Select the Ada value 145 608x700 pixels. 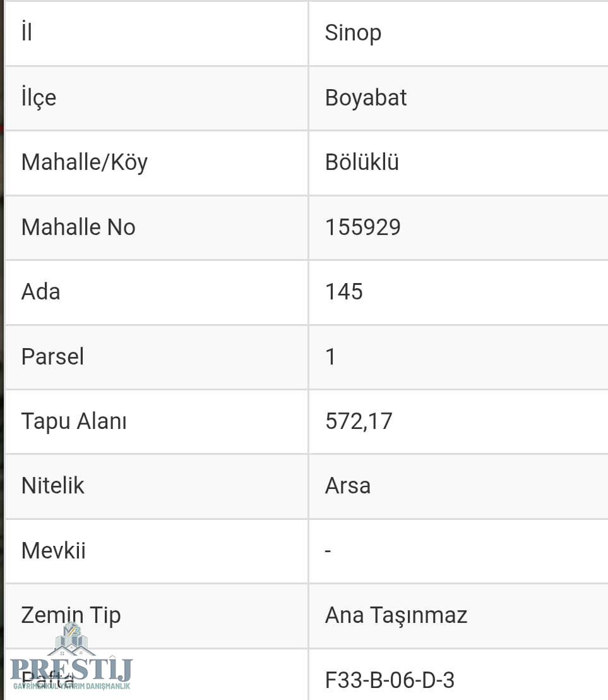343,292
